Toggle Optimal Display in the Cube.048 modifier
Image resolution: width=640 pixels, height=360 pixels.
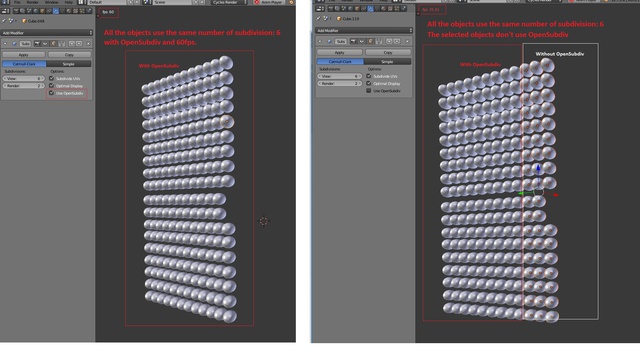pos(51,86)
